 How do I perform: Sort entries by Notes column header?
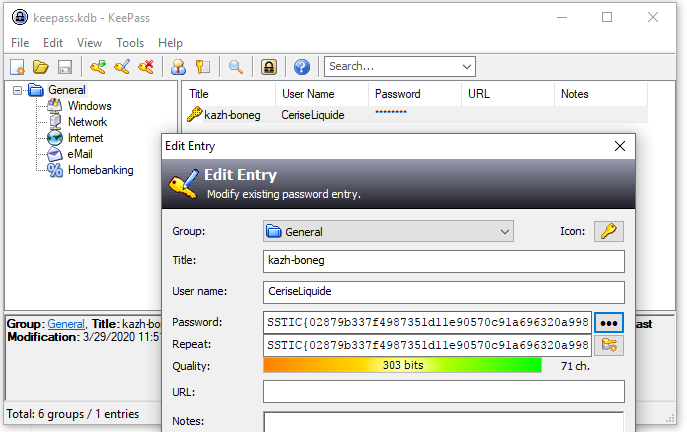coord(601,94)
